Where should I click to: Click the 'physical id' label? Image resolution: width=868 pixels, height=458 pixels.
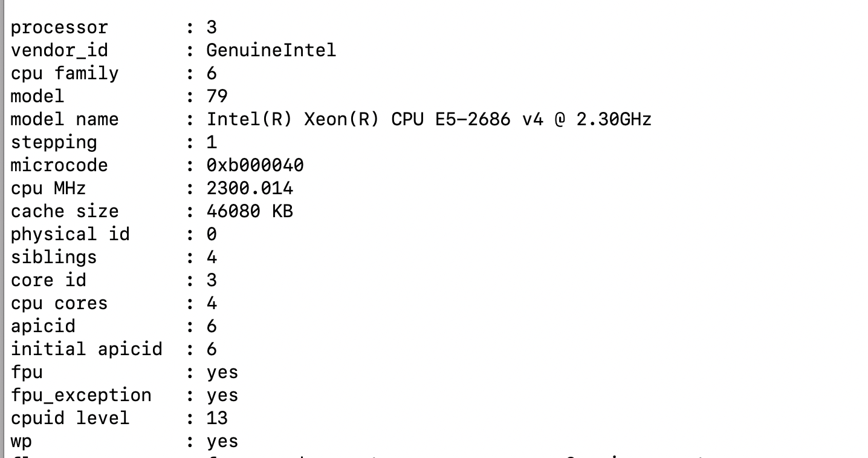[70, 234]
